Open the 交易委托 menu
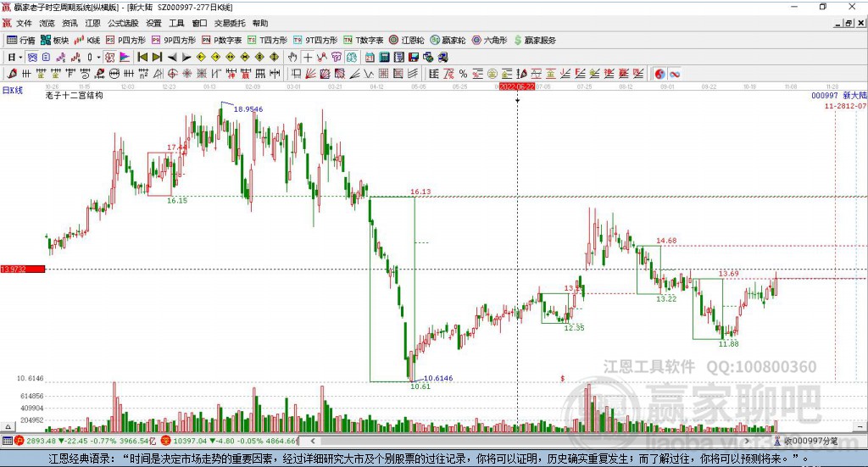Screen dimensions: 868x467 pos(230,23)
